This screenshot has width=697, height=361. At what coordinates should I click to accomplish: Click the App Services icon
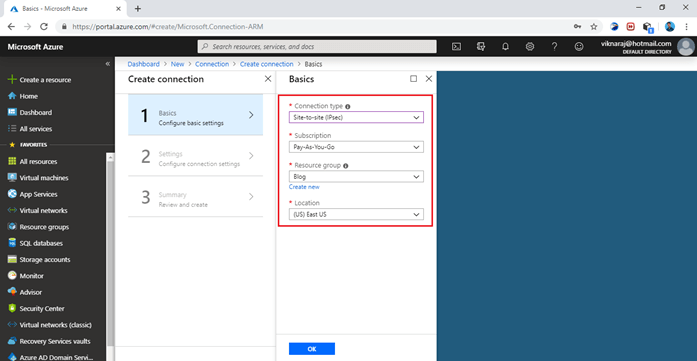coord(12,194)
